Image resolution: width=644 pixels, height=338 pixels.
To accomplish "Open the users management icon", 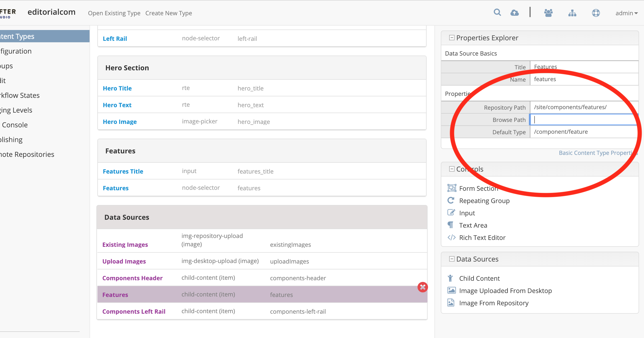I will (x=549, y=13).
